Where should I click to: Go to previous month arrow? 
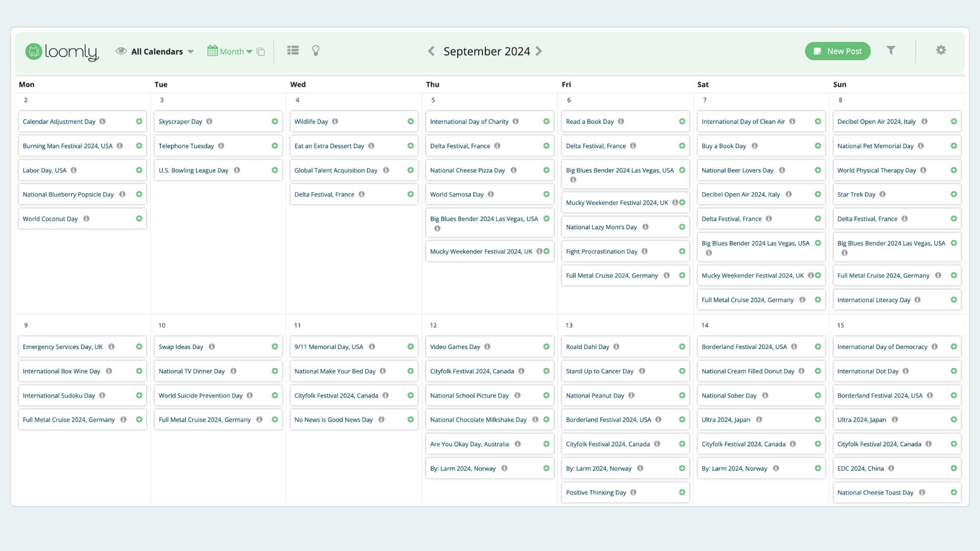(x=431, y=51)
